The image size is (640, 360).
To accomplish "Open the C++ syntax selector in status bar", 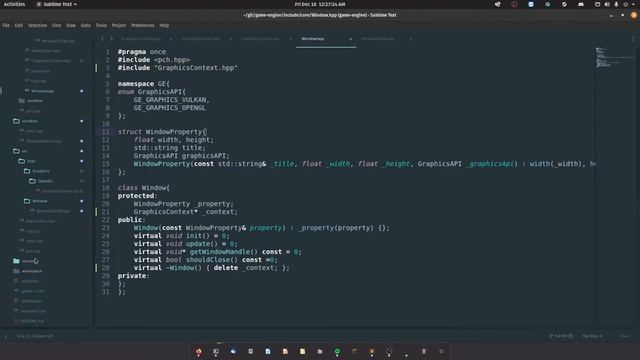I will [x=624, y=336].
